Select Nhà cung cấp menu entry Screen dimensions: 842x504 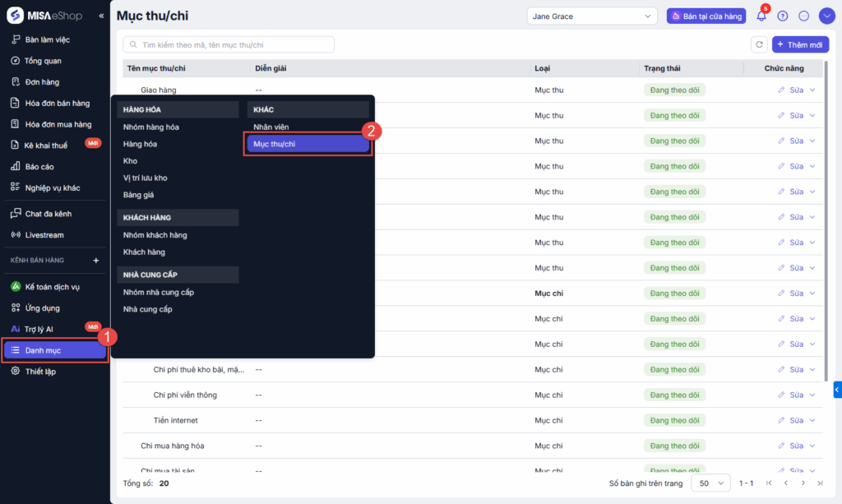(148, 309)
